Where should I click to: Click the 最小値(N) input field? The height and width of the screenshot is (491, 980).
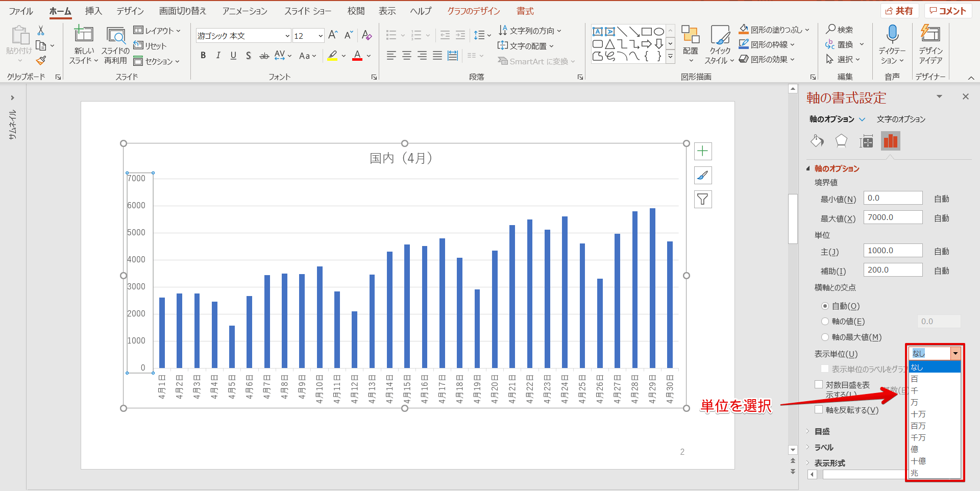(x=893, y=198)
